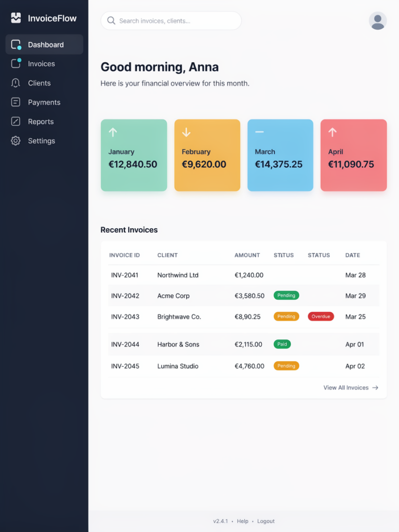The width and height of the screenshot is (399, 532).
Task: Click the Clients bell icon in sidebar
Action: 16,83
